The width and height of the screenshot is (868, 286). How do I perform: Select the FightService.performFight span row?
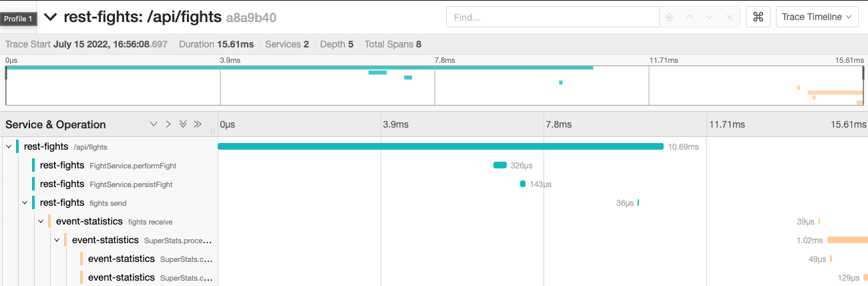[x=133, y=165]
